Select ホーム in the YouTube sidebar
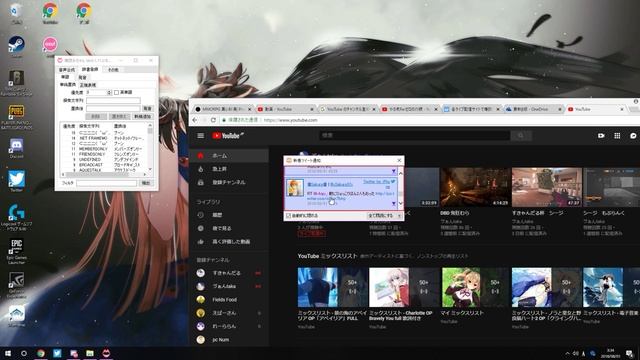The image size is (640, 360). pos(229,156)
